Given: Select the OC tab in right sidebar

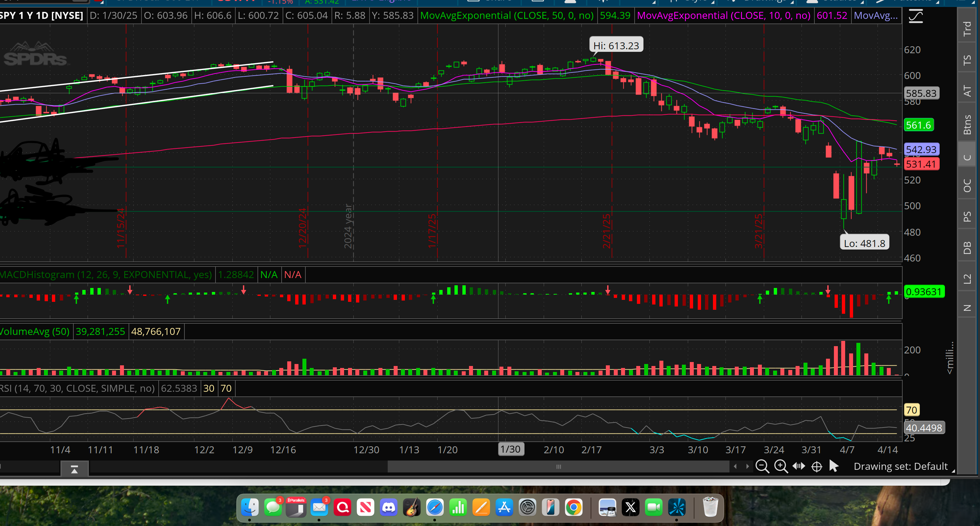Looking at the screenshot, I should pyautogui.click(x=967, y=185).
